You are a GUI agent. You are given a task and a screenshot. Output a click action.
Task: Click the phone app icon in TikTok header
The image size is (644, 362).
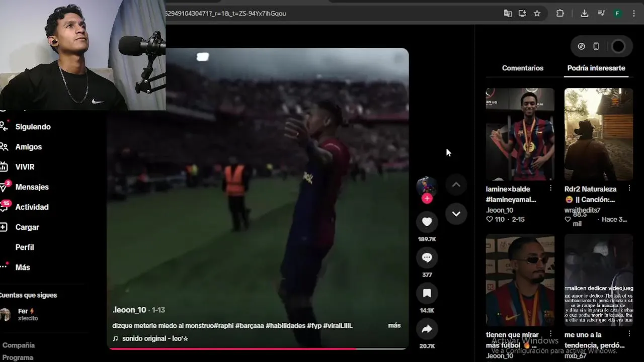click(x=596, y=46)
